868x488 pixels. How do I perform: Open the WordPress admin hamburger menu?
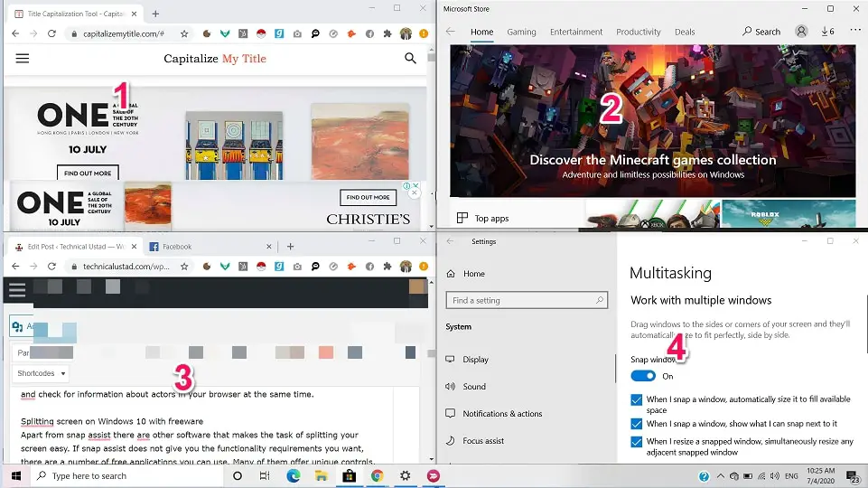[17, 290]
